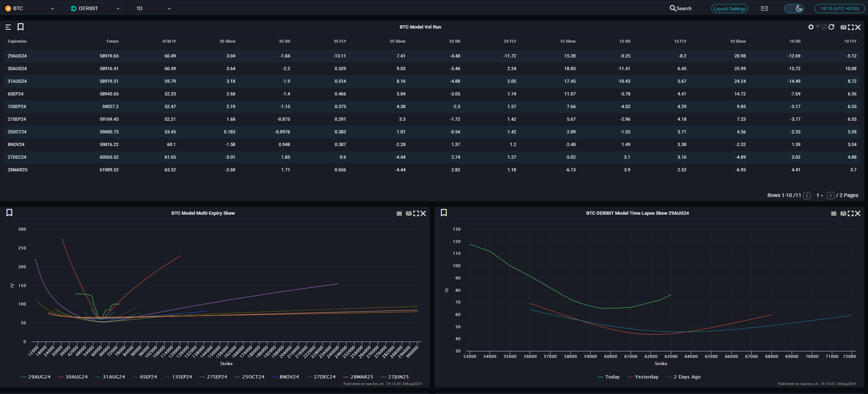Viewport: 868px width, 394px height.
Task: Toggle 29AUG24 series in legend
Action: [x=35, y=377]
